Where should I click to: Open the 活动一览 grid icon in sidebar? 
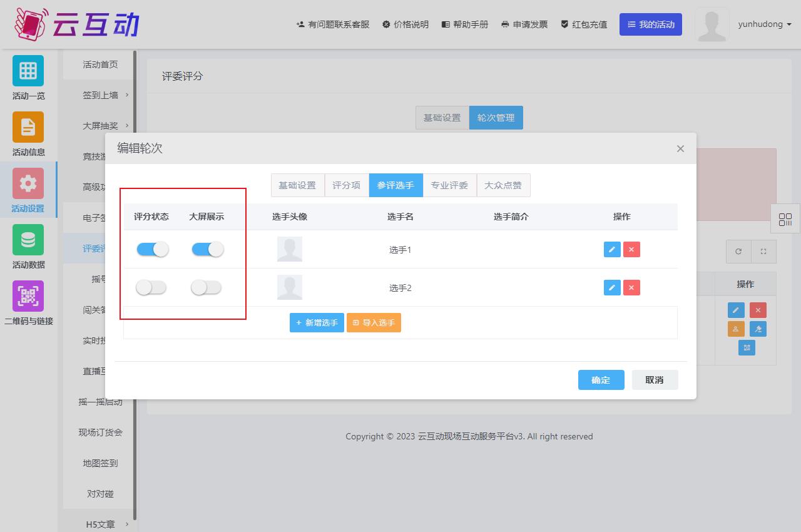pyautogui.click(x=28, y=71)
